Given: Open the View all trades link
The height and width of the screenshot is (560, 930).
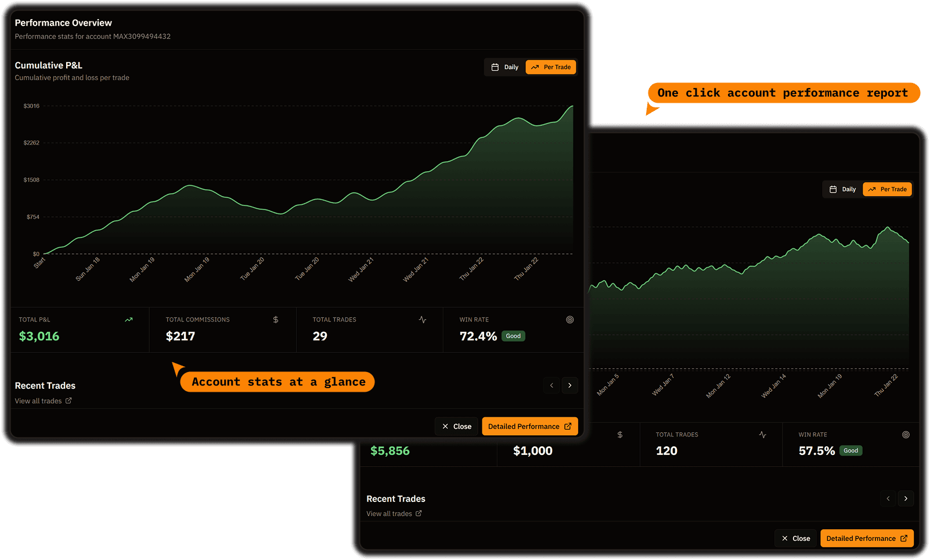Looking at the screenshot, I should tap(38, 400).
